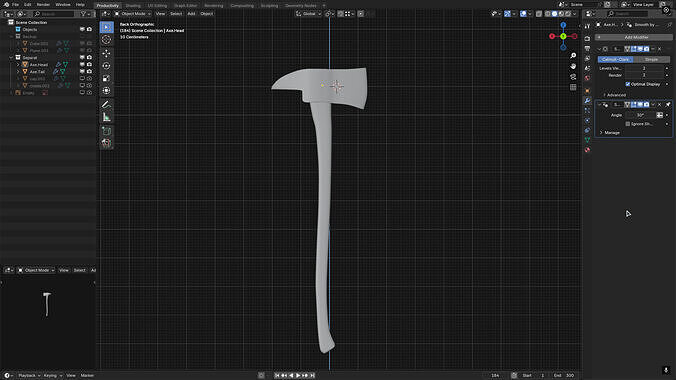Click the green Y axis gizmo ball
676x380 pixels.
[x=563, y=36]
